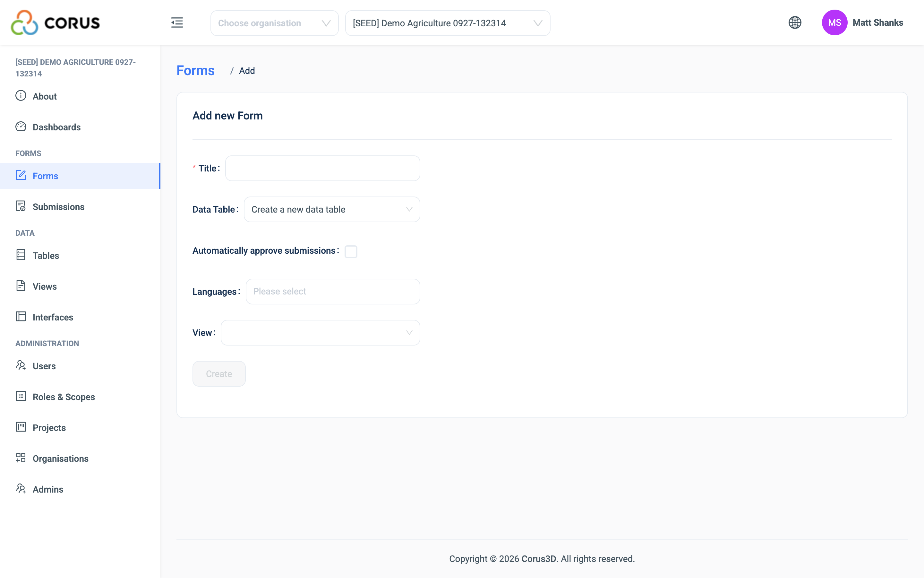
Task: Click the Forms edit icon in sidebar
Action: tap(21, 175)
